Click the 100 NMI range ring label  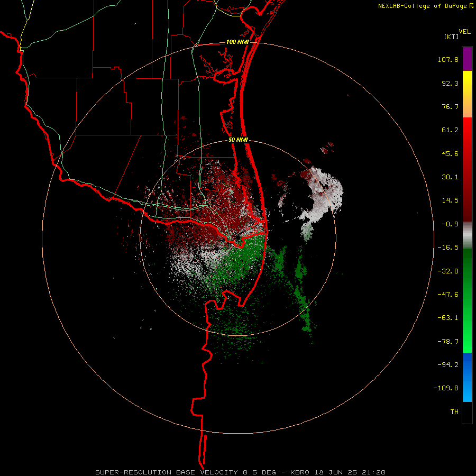coord(237,42)
